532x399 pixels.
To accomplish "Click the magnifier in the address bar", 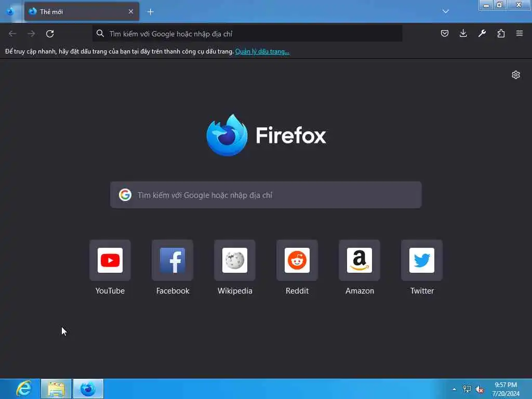I will [x=100, y=34].
